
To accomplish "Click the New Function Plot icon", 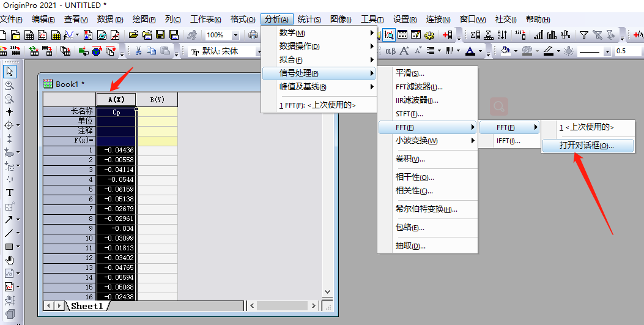I will [68, 35].
